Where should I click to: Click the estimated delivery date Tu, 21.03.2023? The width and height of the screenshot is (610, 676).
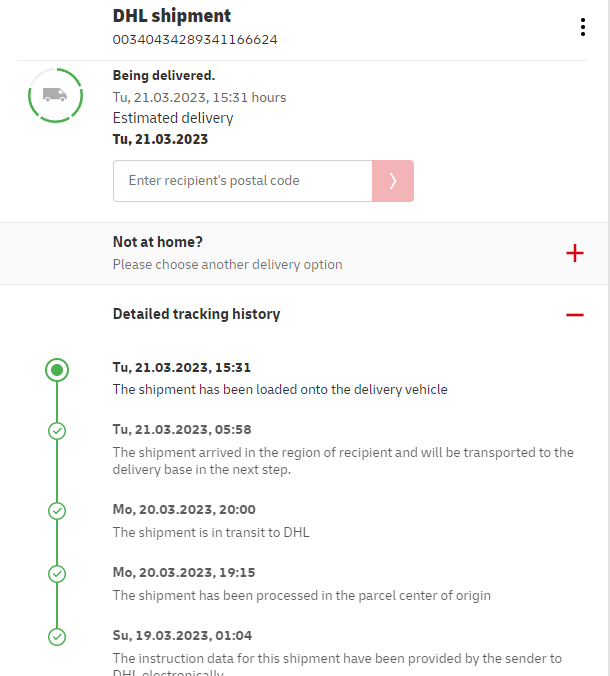160,139
